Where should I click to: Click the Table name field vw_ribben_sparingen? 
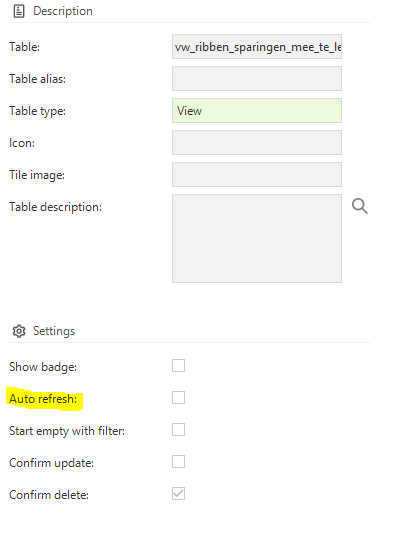[257, 46]
